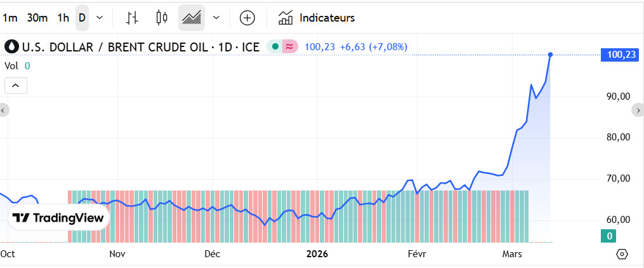Screen dimensions: 644x268
Task: Select the bars chart type icon
Action: pyautogui.click(x=132, y=18)
